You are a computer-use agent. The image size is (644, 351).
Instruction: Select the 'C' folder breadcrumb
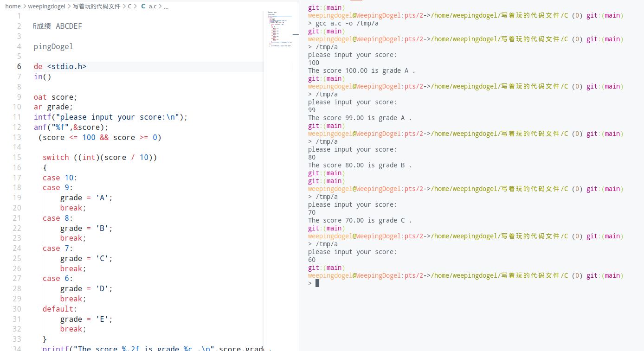point(130,6)
